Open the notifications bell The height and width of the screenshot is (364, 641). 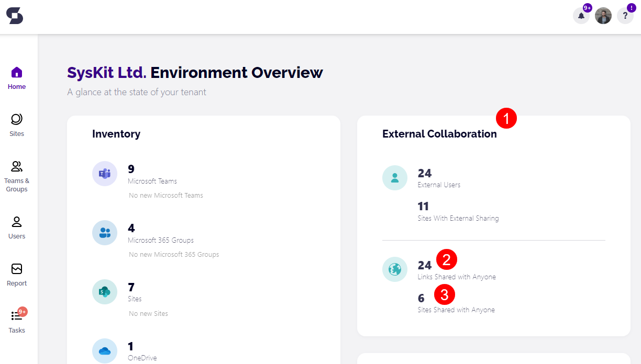[581, 16]
